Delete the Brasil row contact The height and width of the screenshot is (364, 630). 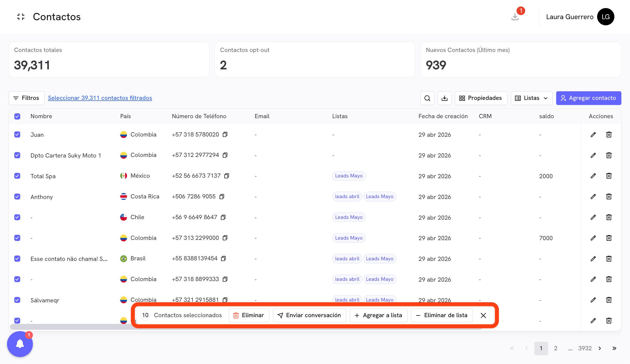pyautogui.click(x=609, y=259)
